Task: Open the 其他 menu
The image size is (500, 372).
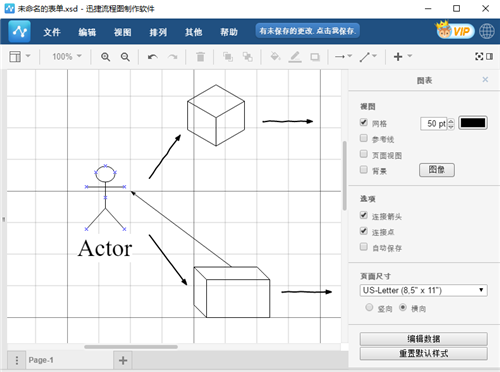Action: tap(194, 32)
